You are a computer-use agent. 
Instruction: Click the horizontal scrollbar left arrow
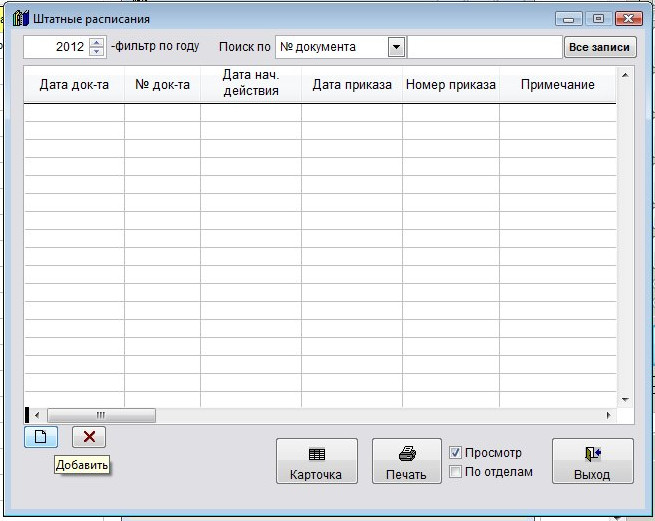tap(37, 415)
